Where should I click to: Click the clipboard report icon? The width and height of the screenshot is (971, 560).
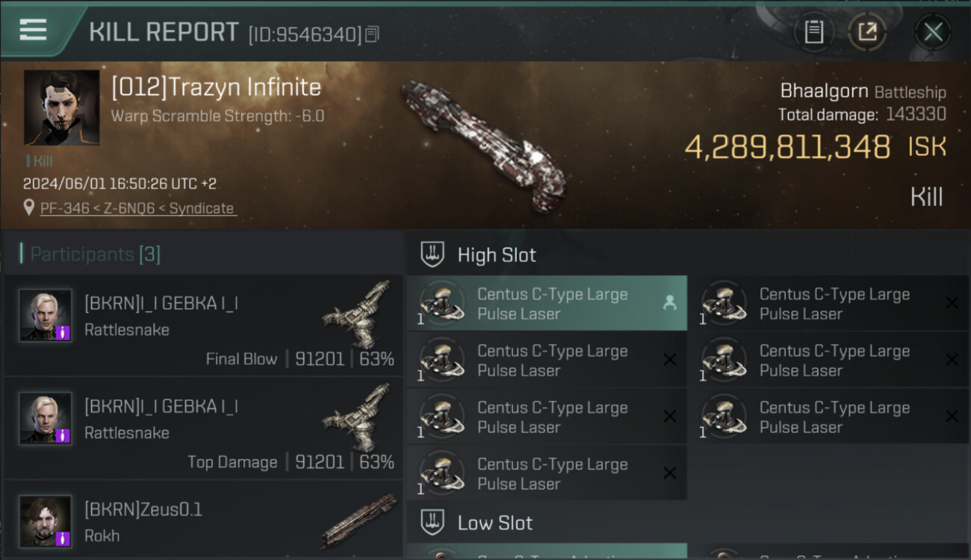tap(813, 32)
